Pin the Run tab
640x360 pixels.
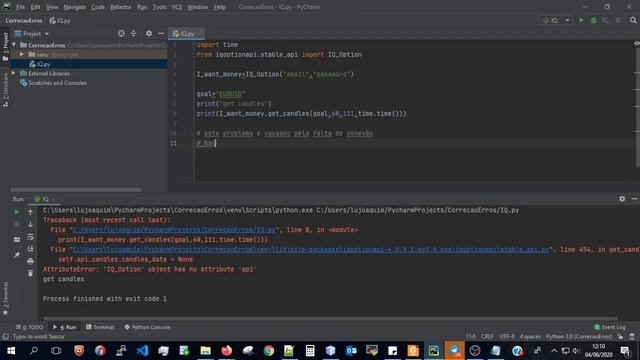pos(17,255)
